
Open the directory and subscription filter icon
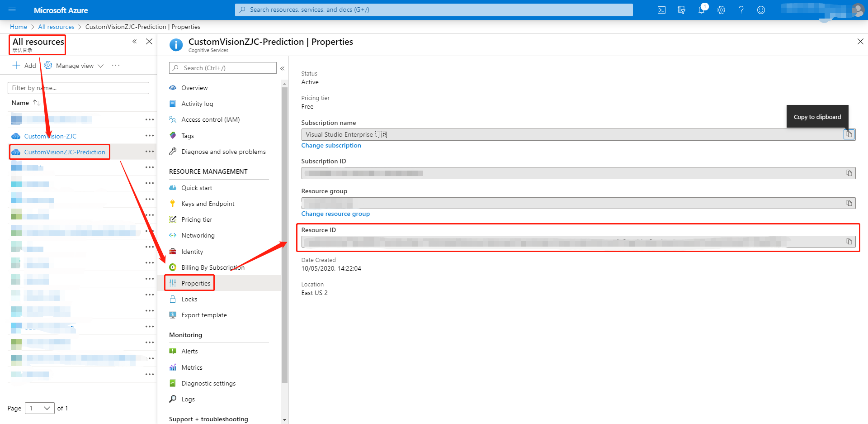681,10
